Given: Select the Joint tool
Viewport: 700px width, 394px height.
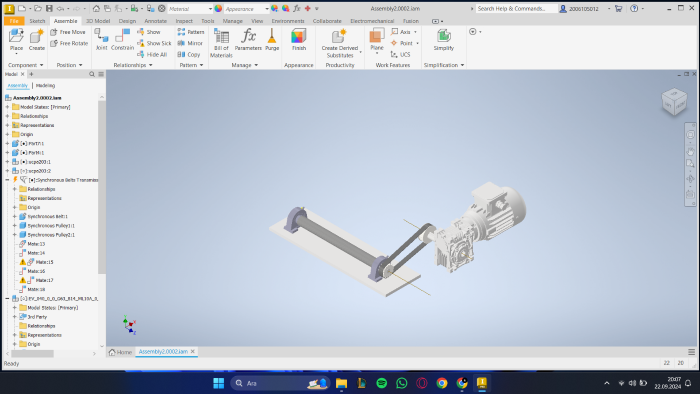Looking at the screenshot, I should coord(101,39).
